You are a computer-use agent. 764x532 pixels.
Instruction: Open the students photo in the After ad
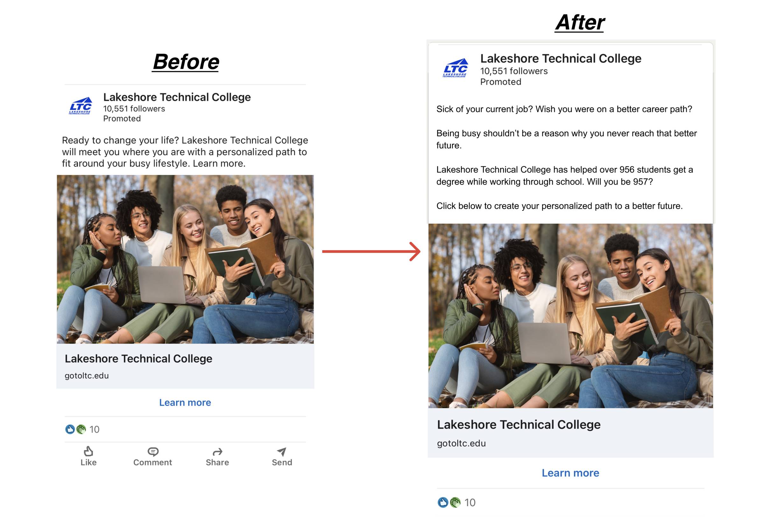pyautogui.click(x=570, y=316)
